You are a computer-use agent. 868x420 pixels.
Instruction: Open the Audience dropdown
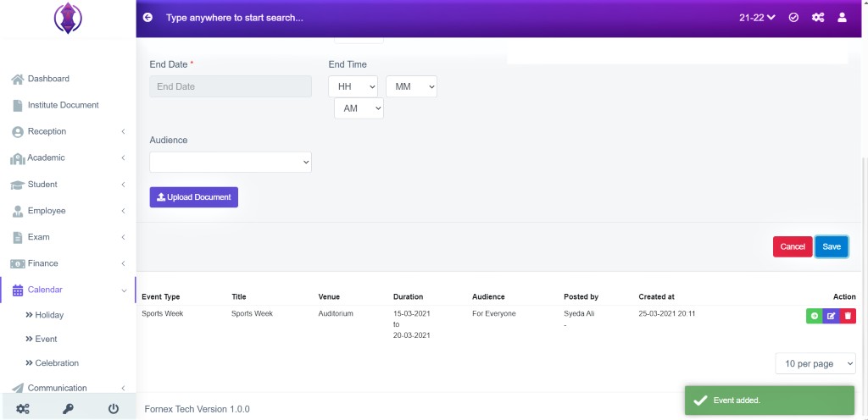231,162
